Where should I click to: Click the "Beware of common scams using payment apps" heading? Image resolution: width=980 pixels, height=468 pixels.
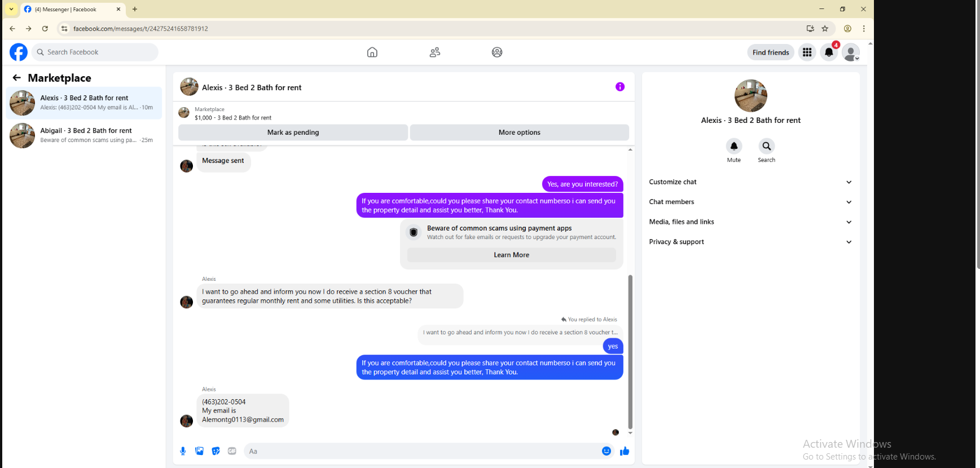499,228
